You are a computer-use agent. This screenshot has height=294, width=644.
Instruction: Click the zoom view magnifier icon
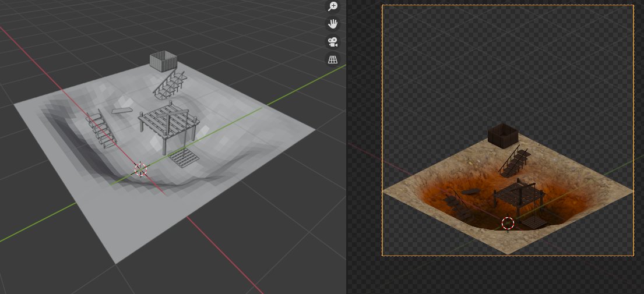333,6
